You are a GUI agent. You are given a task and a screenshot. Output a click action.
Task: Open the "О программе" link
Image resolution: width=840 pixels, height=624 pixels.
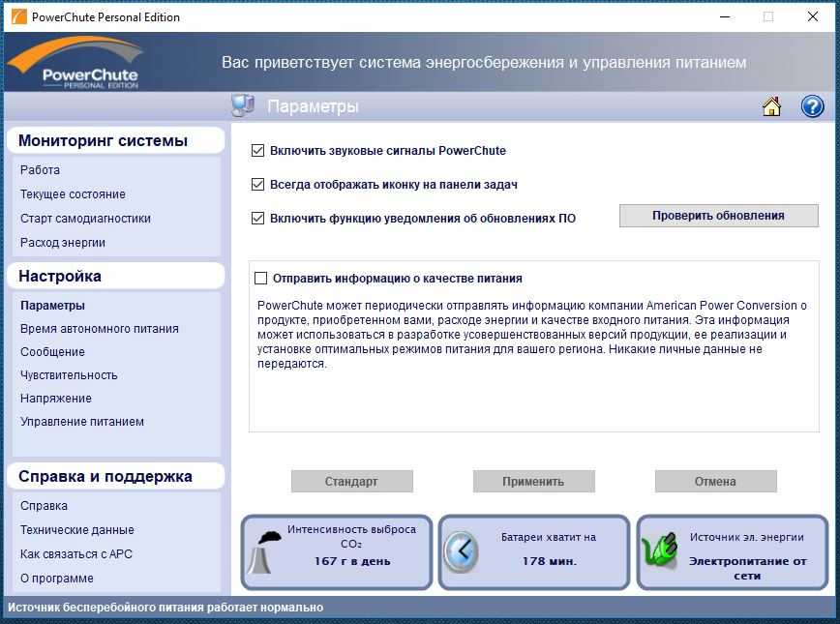57,579
